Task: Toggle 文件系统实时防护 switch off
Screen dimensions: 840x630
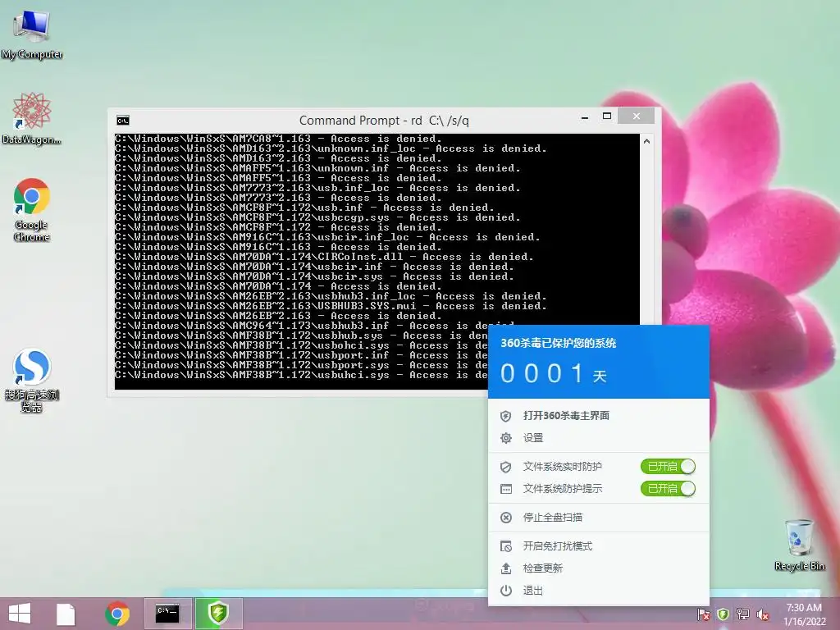Action: (668, 467)
